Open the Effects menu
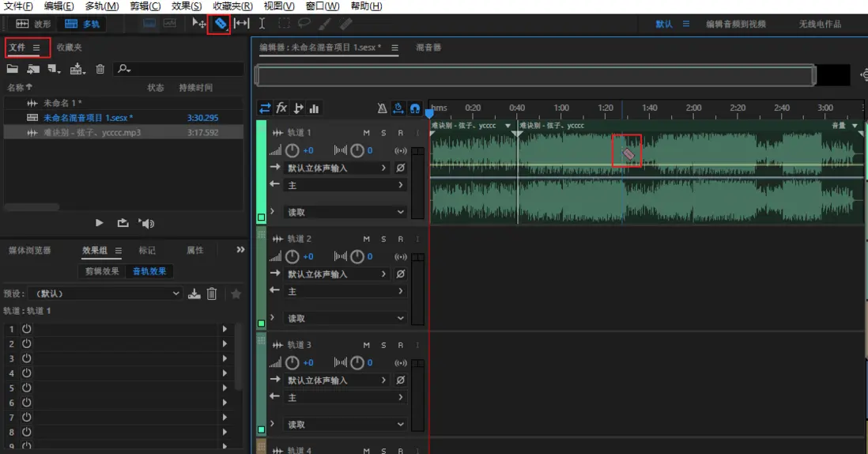Screen dimensions: 868x454 click(187, 6)
